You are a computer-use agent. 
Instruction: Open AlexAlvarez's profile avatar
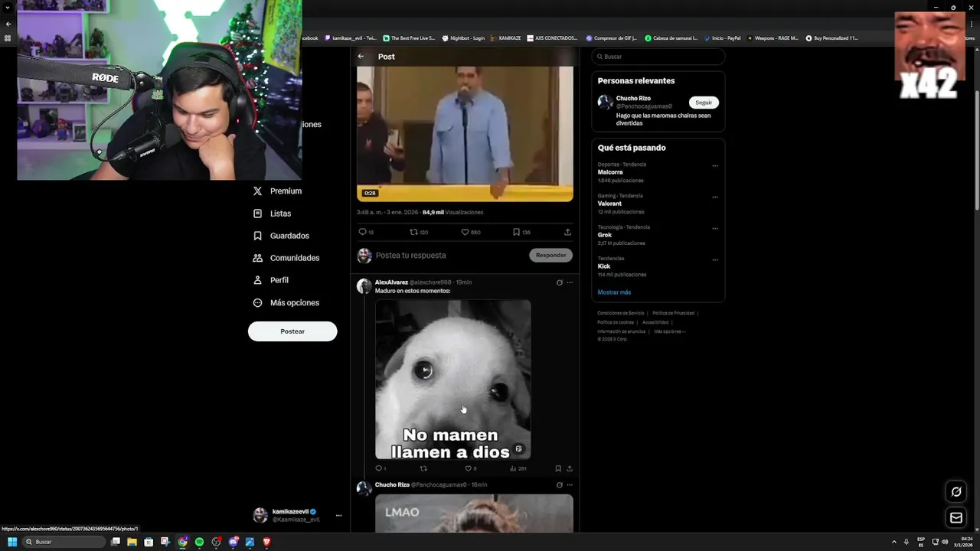(x=364, y=286)
